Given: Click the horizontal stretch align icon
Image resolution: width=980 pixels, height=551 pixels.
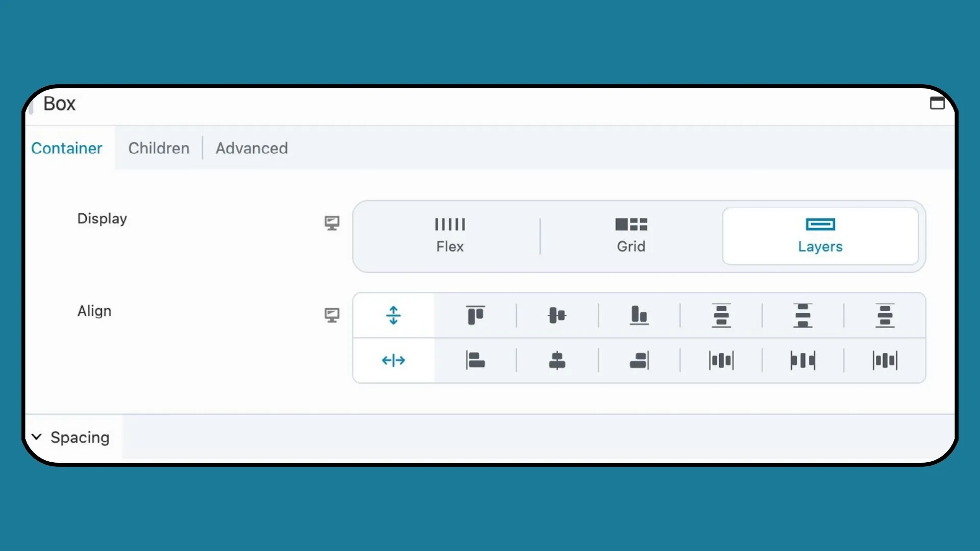Looking at the screenshot, I should click(394, 360).
